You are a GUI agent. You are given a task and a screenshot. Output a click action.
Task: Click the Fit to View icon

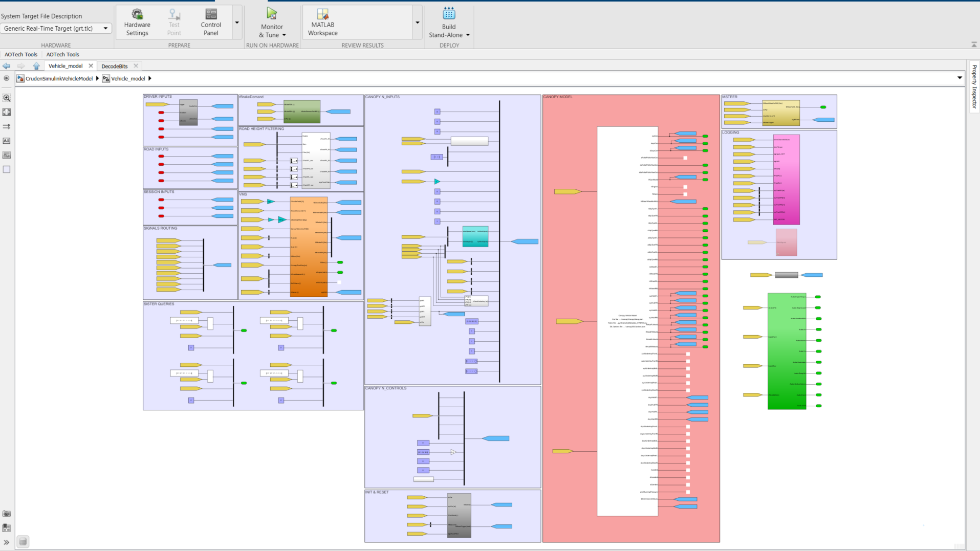pyautogui.click(x=7, y=112)
